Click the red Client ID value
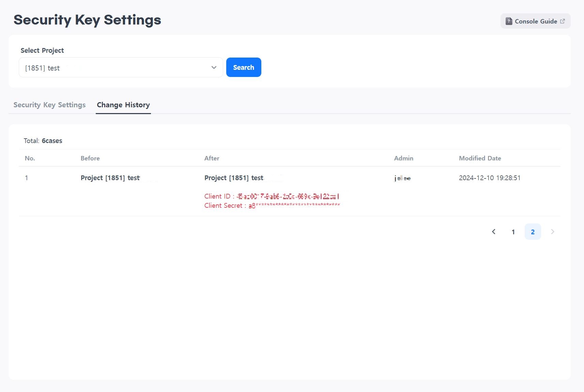Viewport: 584px width, 392px height. (x=288, y=197)
